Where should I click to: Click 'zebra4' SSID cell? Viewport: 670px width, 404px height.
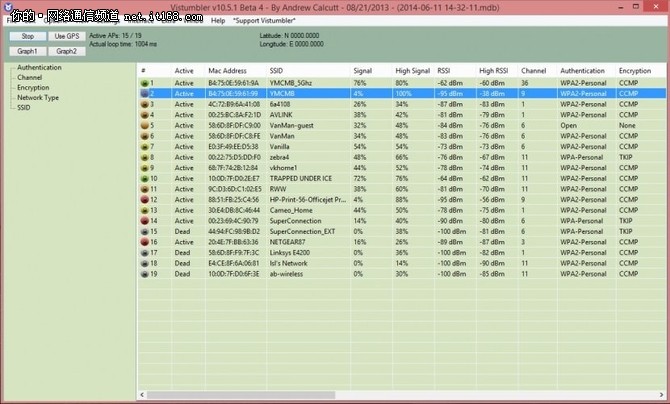coord(279,157)
